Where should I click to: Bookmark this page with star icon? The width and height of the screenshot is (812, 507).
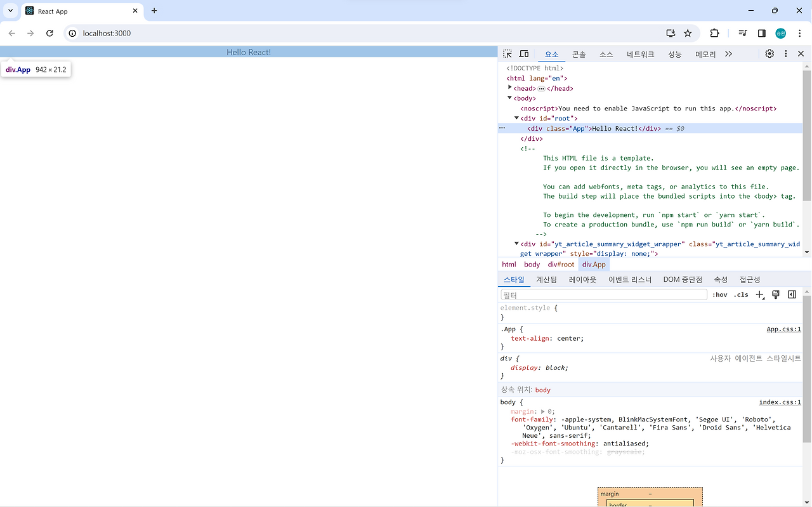point(688,33)
